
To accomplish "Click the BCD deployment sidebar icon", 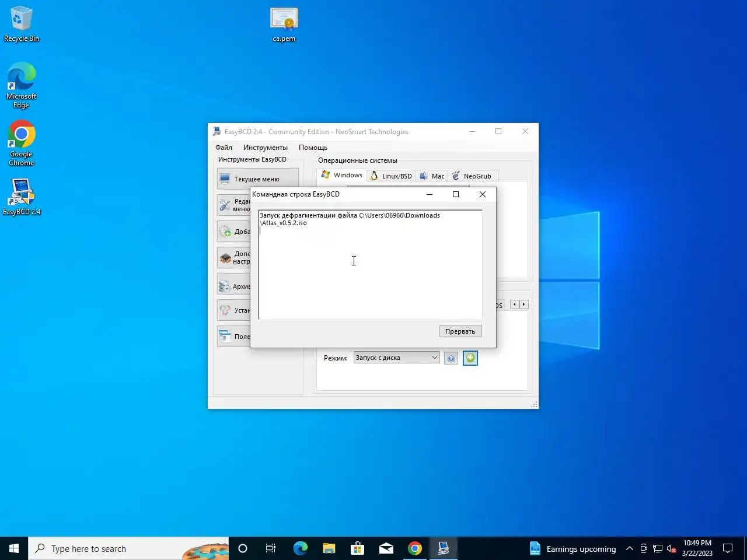I will 225,310.
